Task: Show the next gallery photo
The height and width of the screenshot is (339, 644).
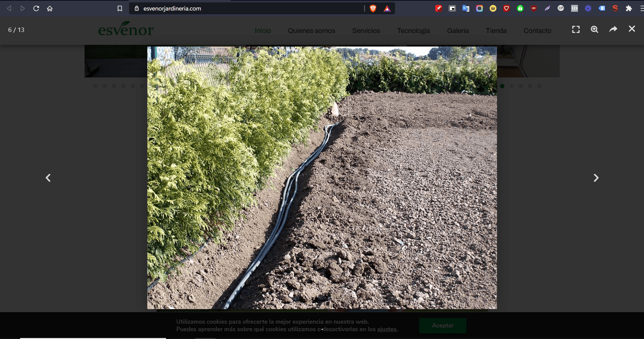Action: 596,178
